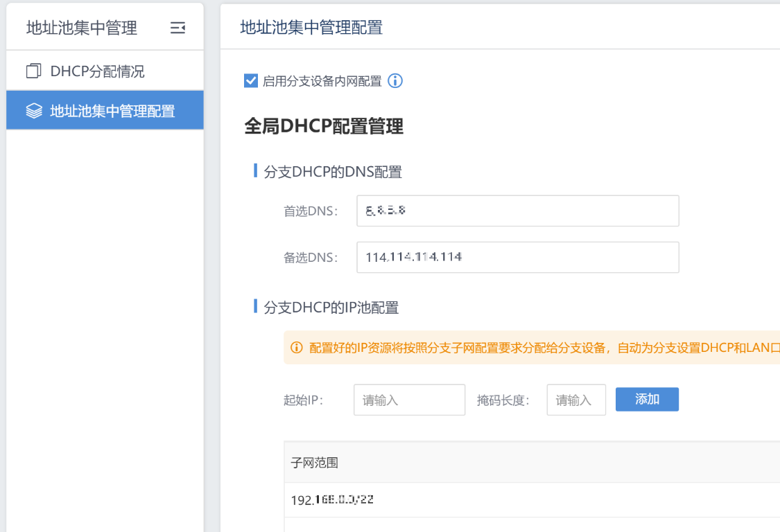Uncheck the 启用分支设备内网配置 checkbox

pyautogui.click(x=251, y=81)
